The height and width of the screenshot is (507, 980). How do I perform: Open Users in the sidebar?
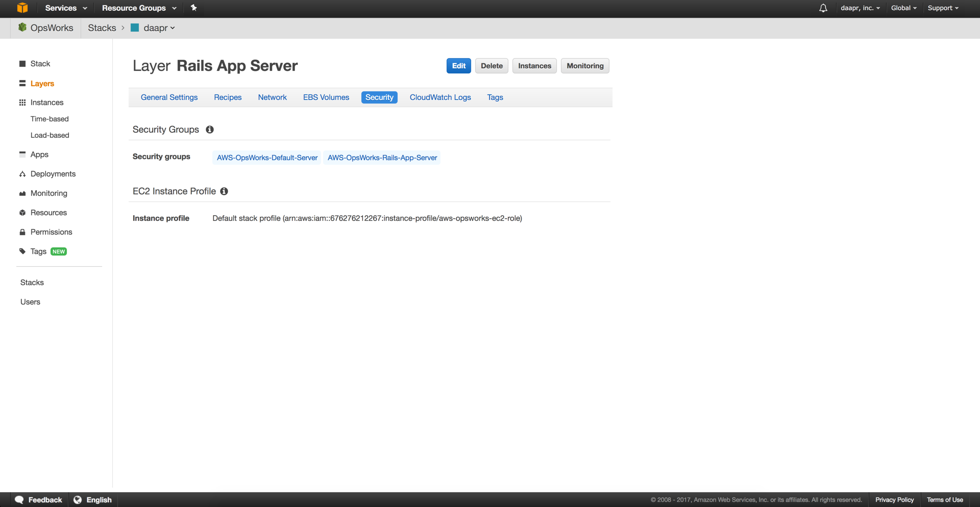tap(30, 302)
